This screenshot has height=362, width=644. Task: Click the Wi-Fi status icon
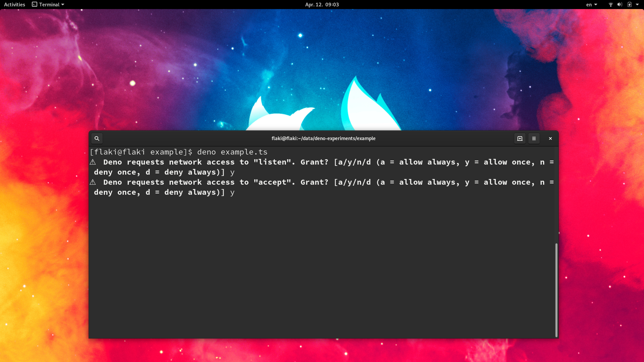coord(611,4)
